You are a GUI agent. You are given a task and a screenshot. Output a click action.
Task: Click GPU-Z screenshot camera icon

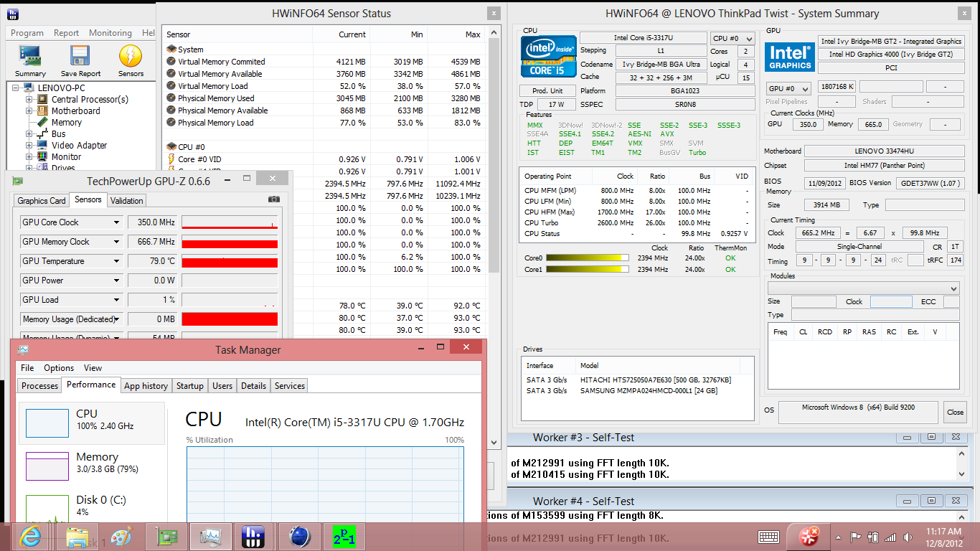pyautogui.click(x=274, y=199)
